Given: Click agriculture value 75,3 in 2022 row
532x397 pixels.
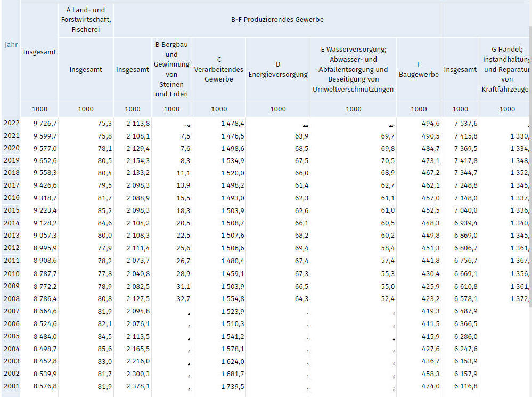Looking at the screenshot, I should [x=104, y=123].
